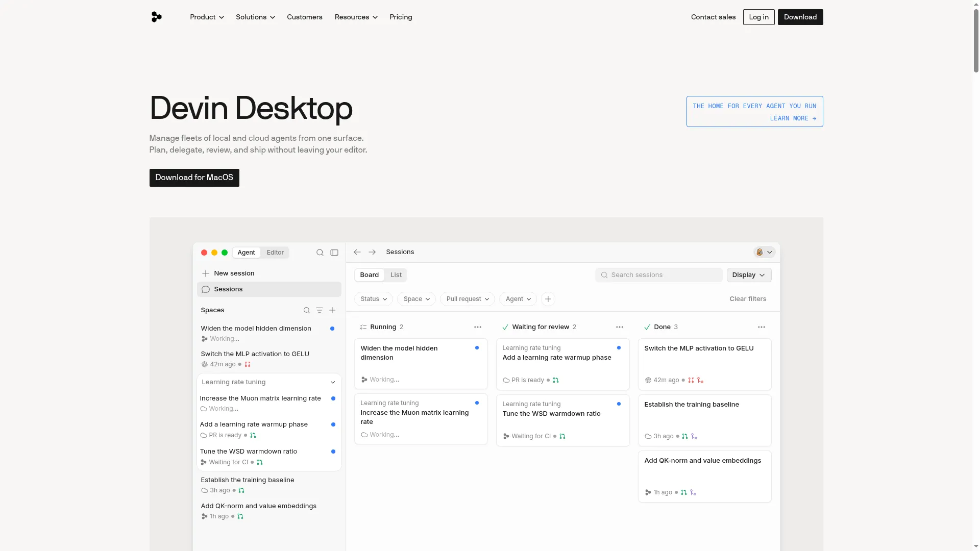Open the Space filter dropdown
This screenshot has width=980, height=551.
pyautogui.click(x=416, y=299)
